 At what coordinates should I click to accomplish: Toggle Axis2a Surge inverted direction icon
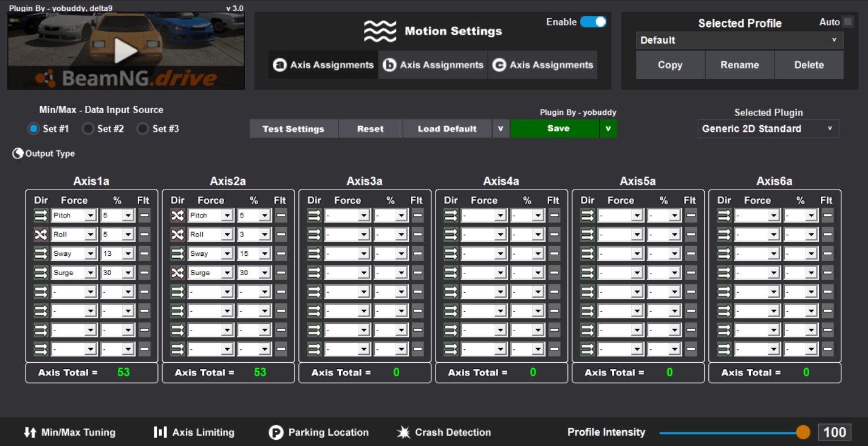[x=177, y=273]
